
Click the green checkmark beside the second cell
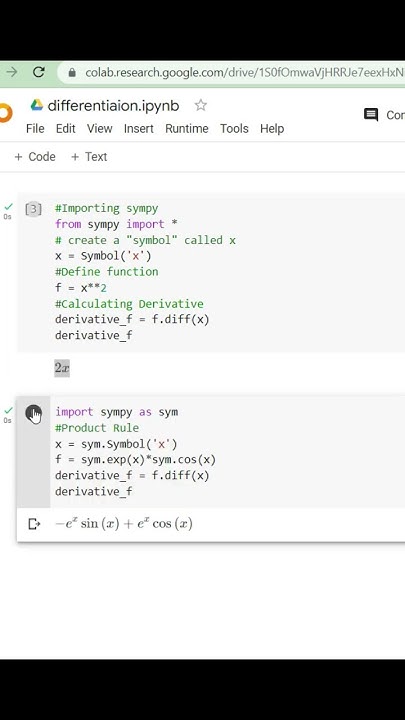tap(8, 410)
